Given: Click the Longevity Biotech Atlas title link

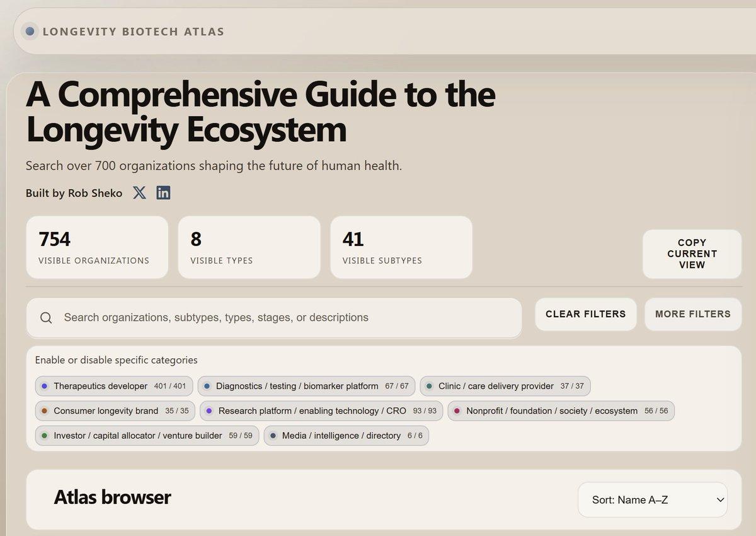Looking at the screenshot, I should pos(133,31).
